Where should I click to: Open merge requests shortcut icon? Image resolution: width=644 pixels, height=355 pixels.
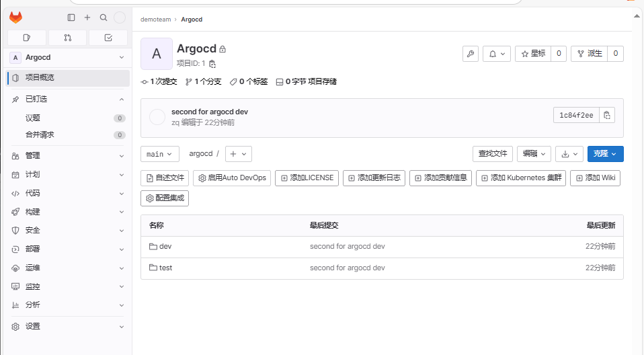(67, 38)
